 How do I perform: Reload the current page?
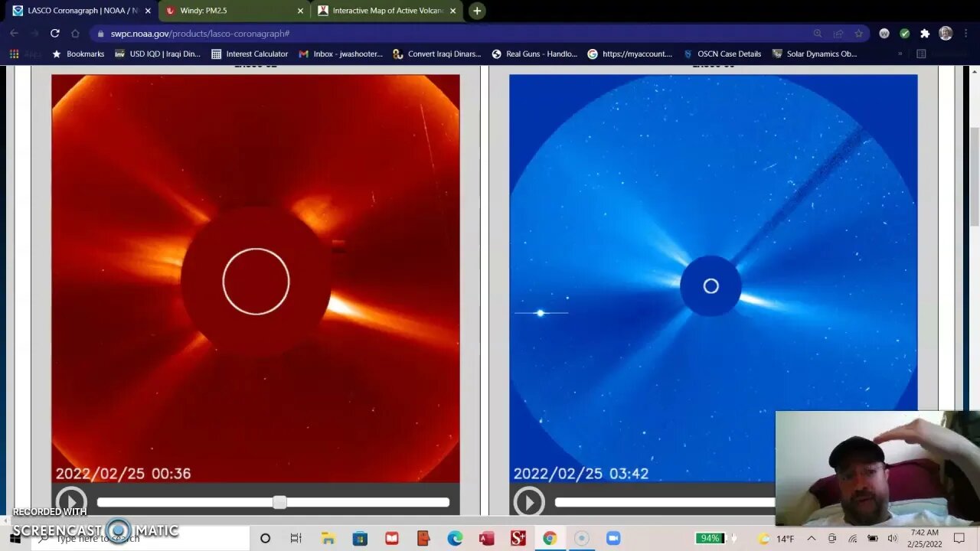point(54,34)
